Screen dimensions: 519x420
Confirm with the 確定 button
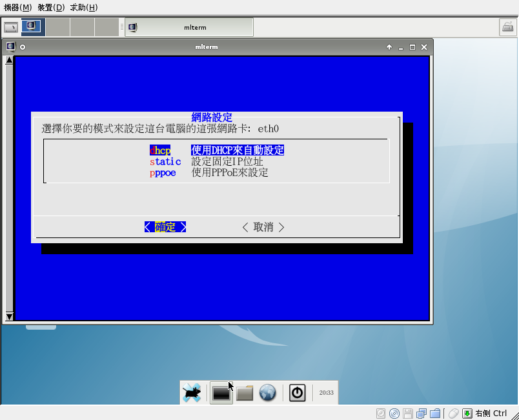click(165, 227)
